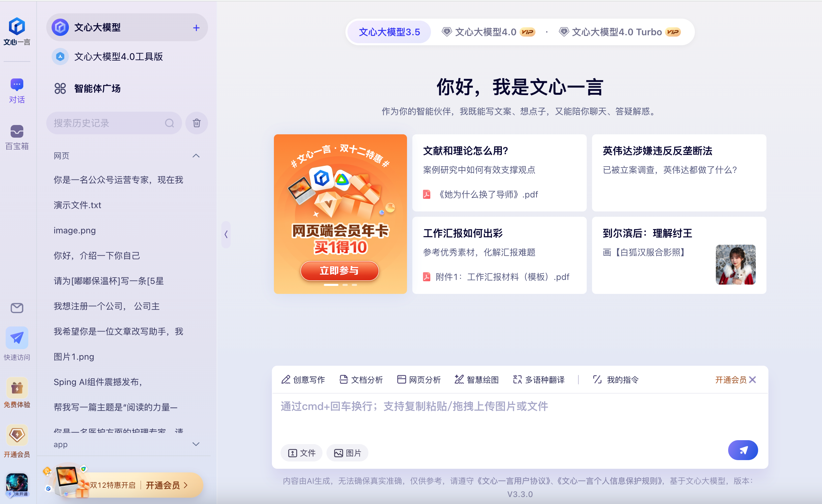Screen dimensions: 822x504
Task: Click the 立即参与 promotion button
Action: 339,271
